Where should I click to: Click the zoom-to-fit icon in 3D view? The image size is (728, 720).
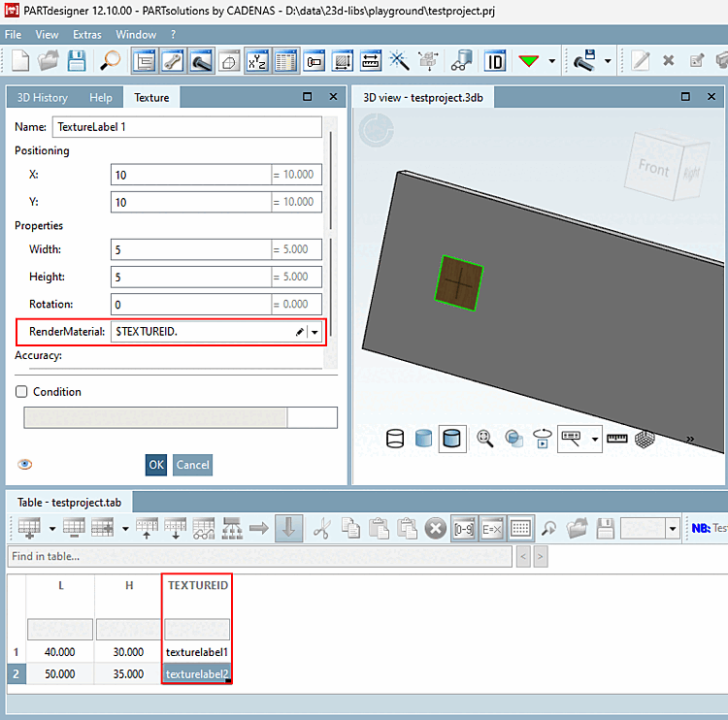coord(484,439)
